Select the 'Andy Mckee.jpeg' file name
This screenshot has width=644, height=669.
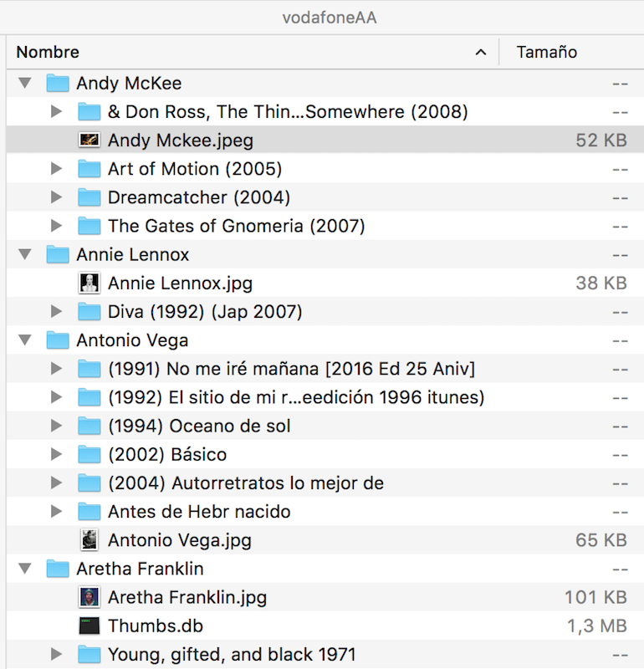(181, 140)
